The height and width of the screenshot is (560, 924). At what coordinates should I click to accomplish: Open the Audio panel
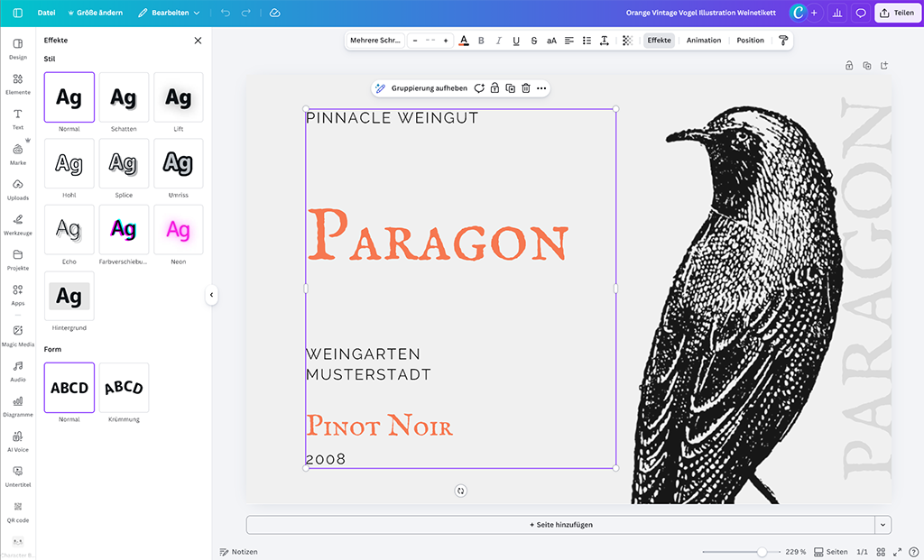point(18,372)
